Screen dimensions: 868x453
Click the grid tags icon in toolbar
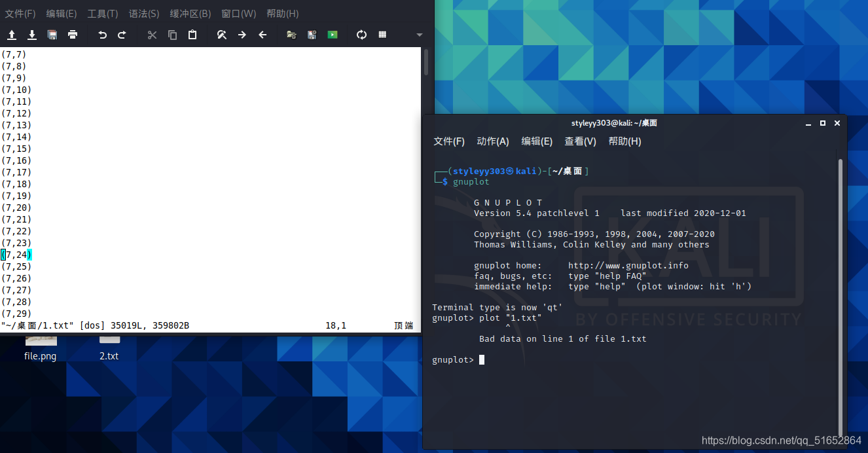coord(382,35)
